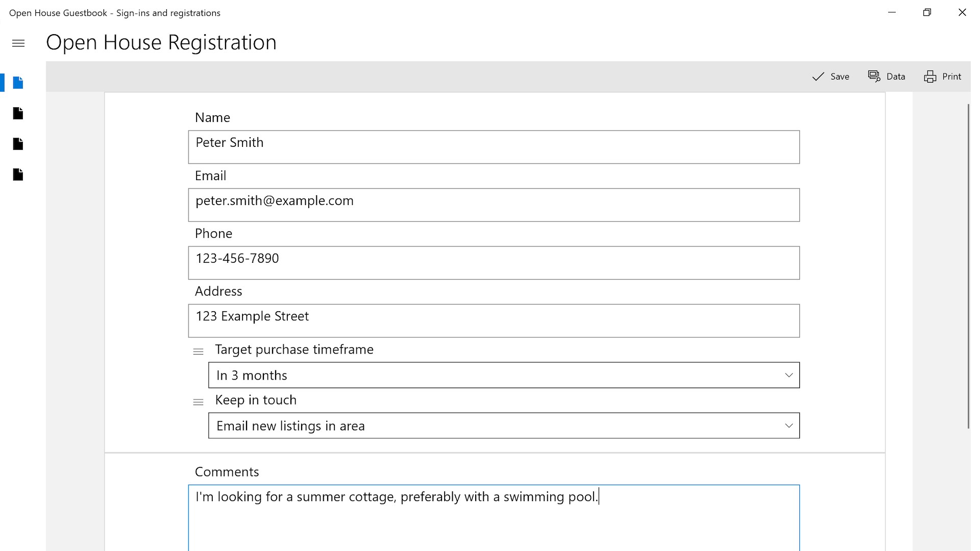Focus the Email input field
Image resolution: width=980 pixels, height=551 pixels.
point(494,205)
